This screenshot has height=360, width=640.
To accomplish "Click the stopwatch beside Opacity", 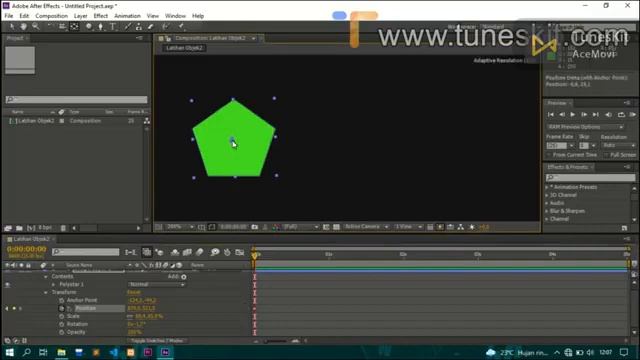I will click(62, 332).
